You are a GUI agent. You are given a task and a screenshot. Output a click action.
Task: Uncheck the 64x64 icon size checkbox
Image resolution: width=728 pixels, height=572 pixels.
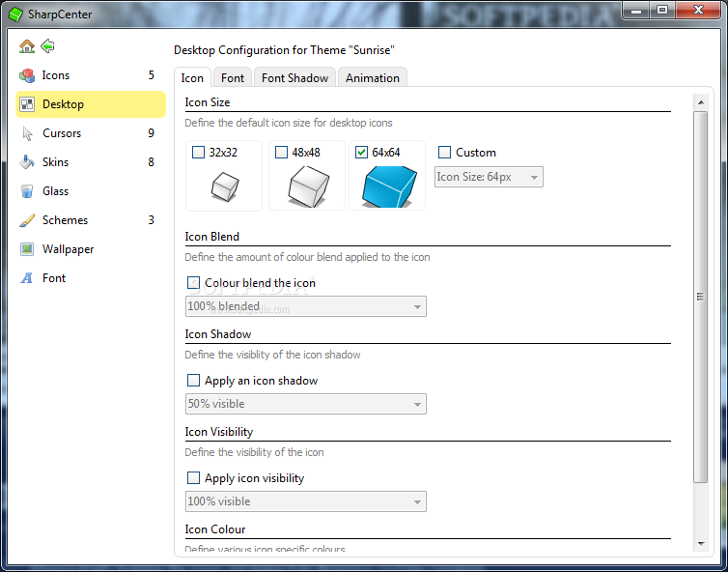(361, 153)
